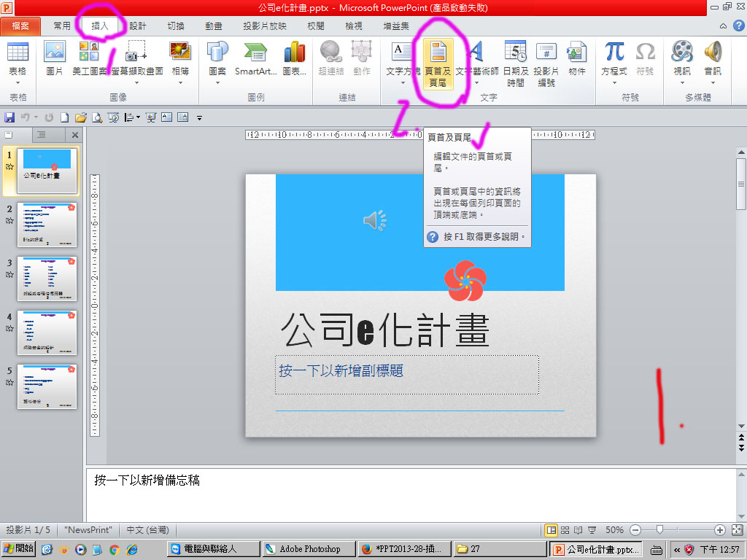Switch to the 動畫 Animations tab
Viewport: 747px width, 560px height.
214,26
